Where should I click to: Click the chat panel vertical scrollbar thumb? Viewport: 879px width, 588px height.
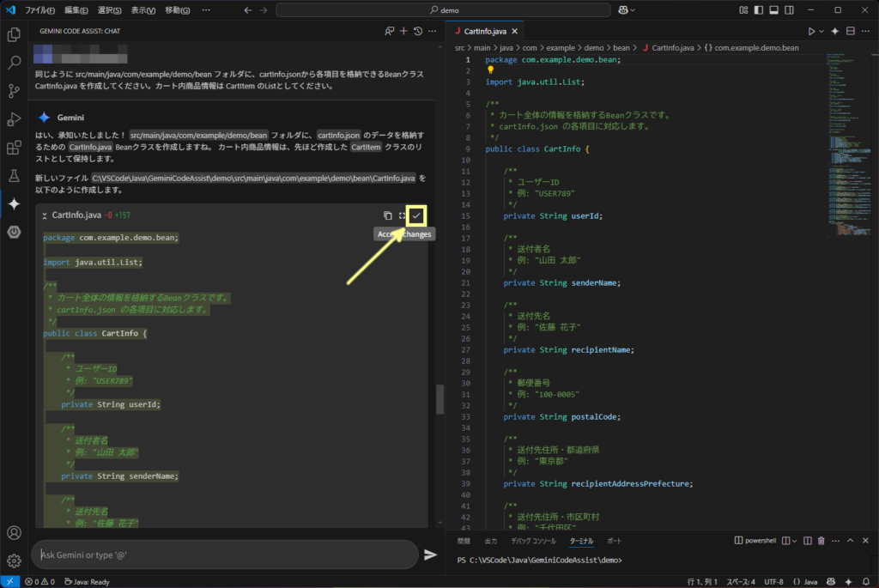point(440,398)
